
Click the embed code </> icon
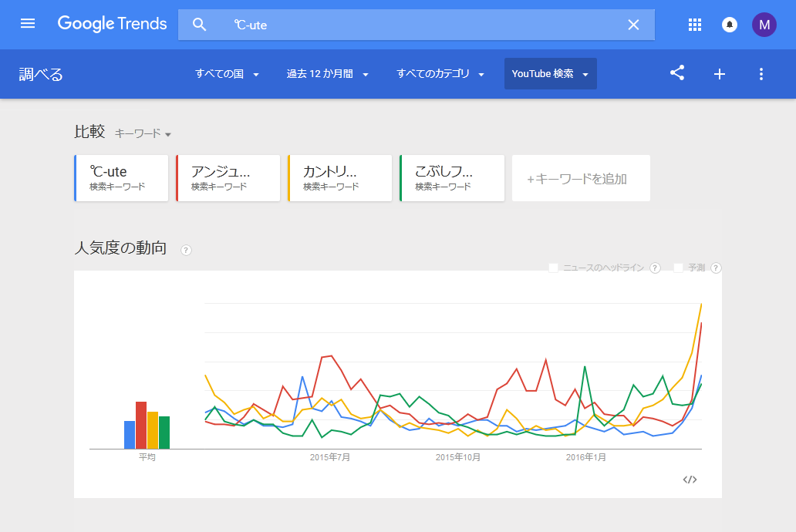pos(690,480)
